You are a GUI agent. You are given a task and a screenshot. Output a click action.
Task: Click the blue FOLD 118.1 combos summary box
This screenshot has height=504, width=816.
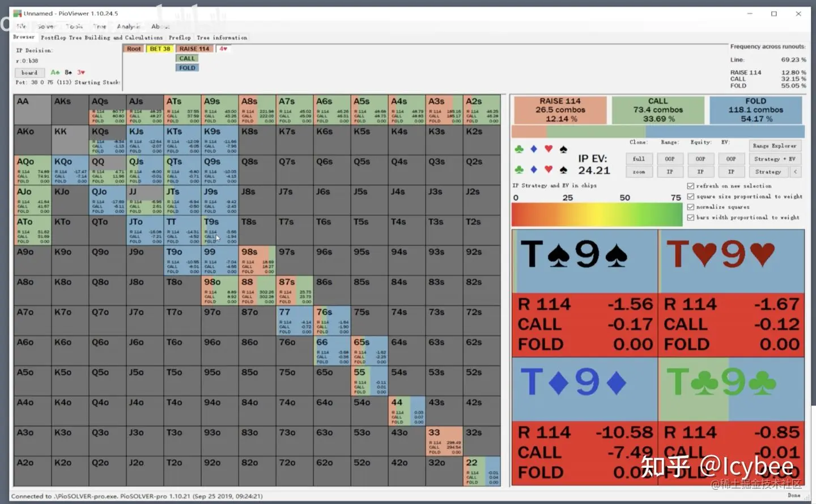(x=756, y=110)
